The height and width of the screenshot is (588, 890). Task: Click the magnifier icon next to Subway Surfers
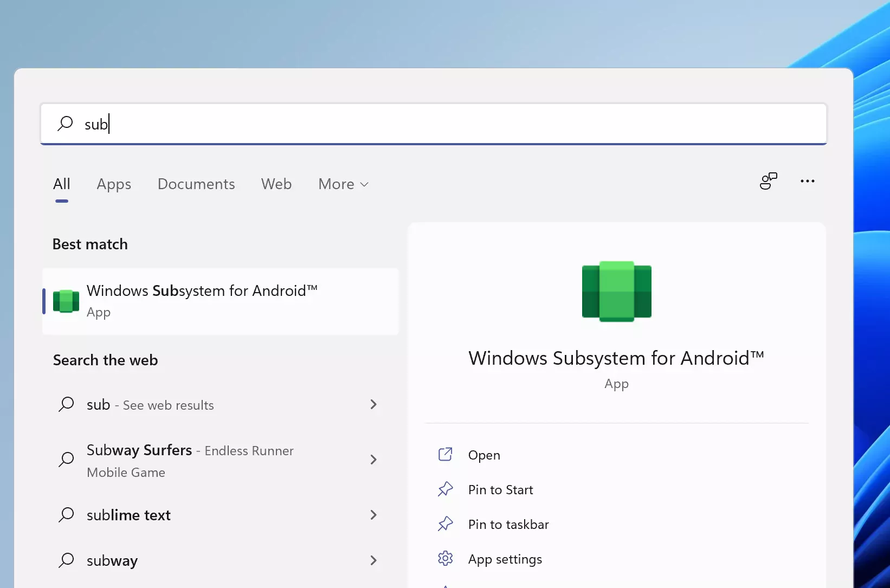[66, 460]
